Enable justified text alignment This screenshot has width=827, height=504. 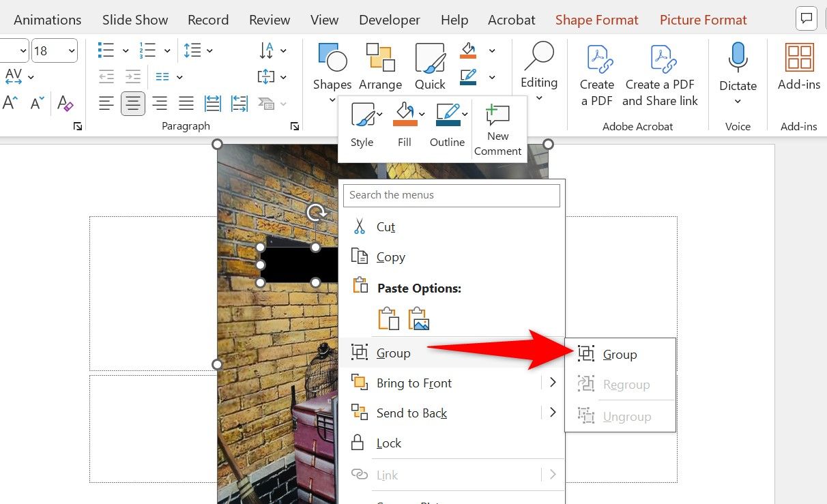coord(186,103)
